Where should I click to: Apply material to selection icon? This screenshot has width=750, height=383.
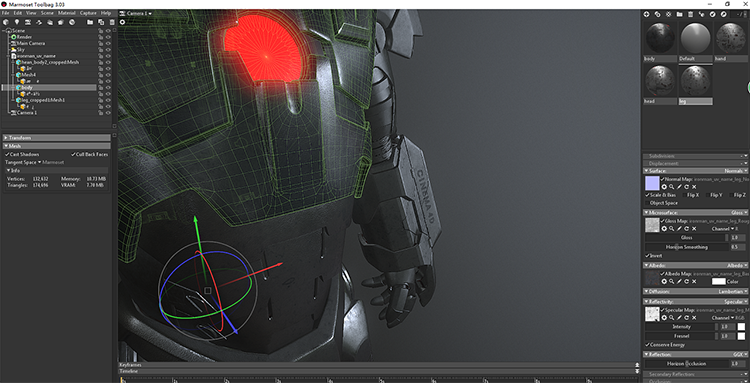(x=701, y=14)
